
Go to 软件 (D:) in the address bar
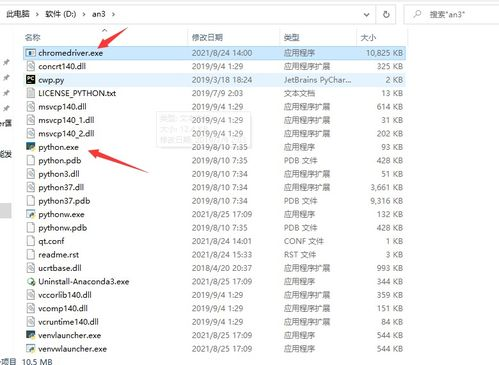(61, 14)
